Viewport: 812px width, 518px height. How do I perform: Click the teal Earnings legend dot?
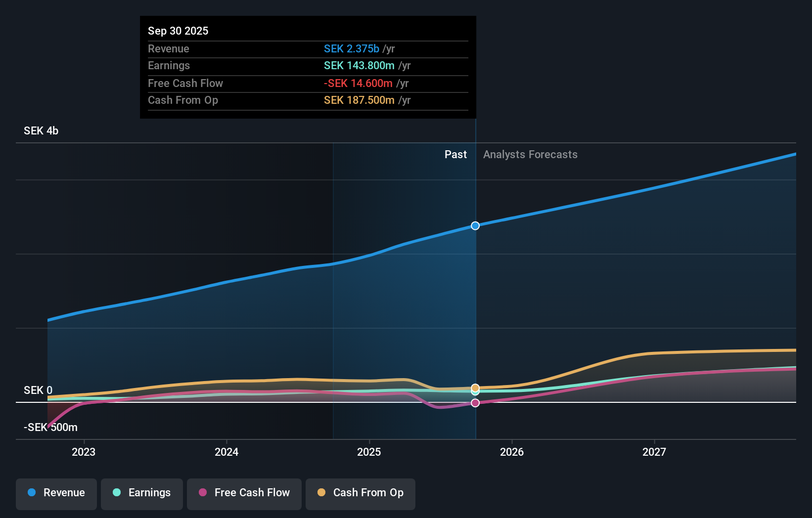point(115,493)
